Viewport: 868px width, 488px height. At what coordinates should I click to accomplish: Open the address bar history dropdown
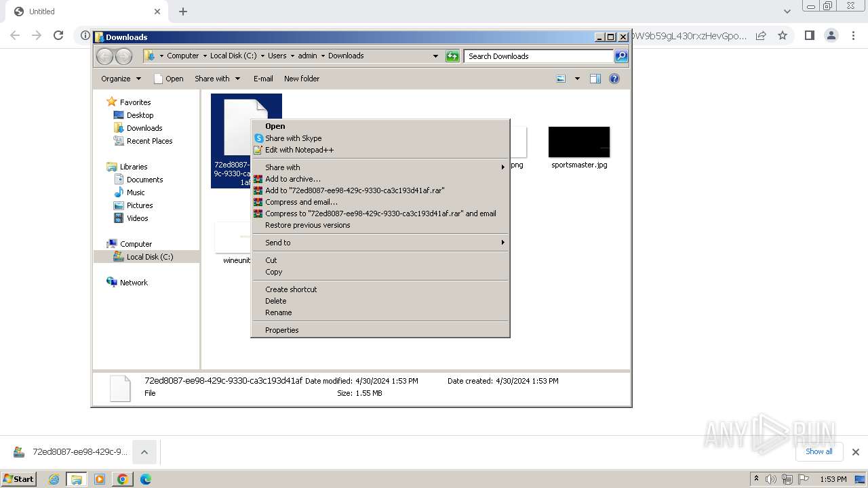pos(435,56)
